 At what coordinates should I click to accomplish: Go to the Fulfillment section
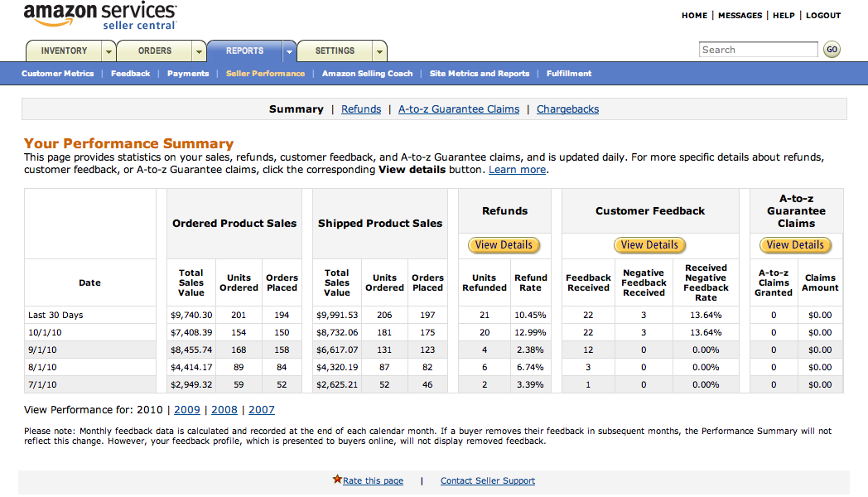(x=569, y=74)
